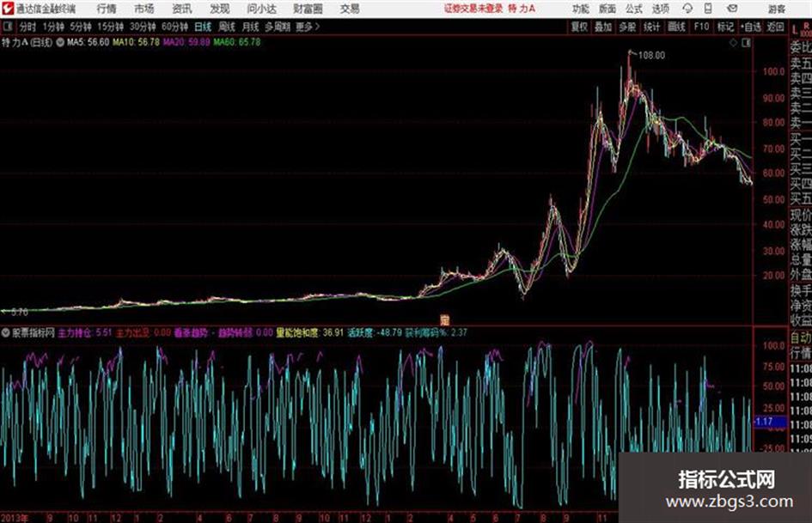Toggle the panel layout icon left of 分时

7,27
